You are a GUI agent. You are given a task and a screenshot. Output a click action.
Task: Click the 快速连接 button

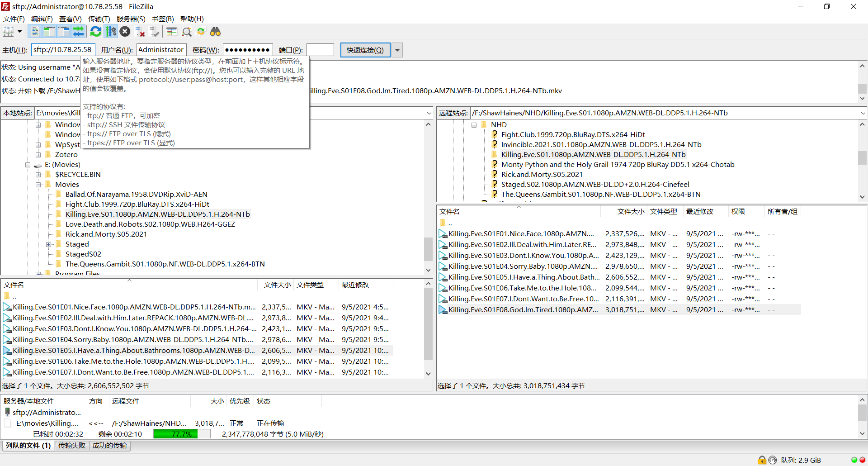[x=365, y=50]
